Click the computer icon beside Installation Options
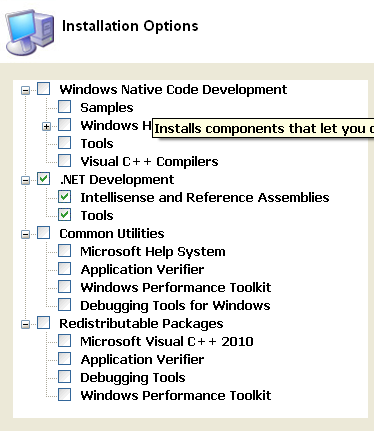 click(x=30, y=32)
